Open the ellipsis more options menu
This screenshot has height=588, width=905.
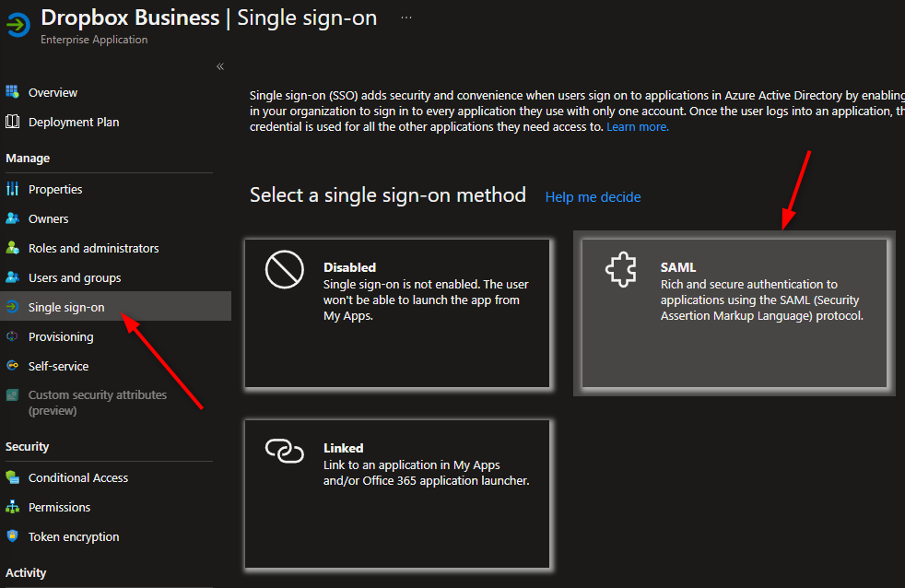pos(407,18)
